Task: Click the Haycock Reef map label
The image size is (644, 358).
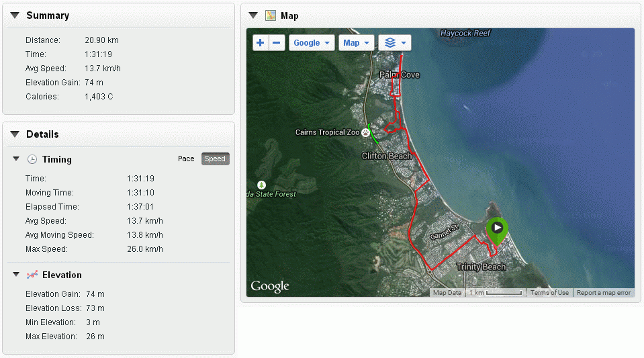Action: (465, 34)
